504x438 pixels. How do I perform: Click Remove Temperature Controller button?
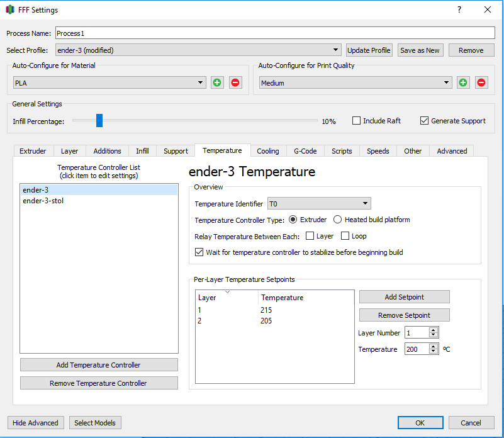pyautogui.click(x=99, y=383)
